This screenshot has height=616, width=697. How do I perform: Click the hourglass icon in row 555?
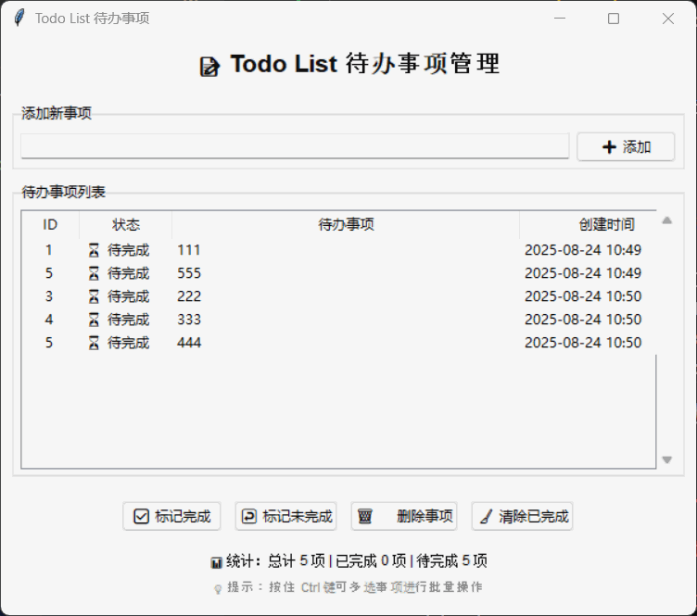coord(94,273)
